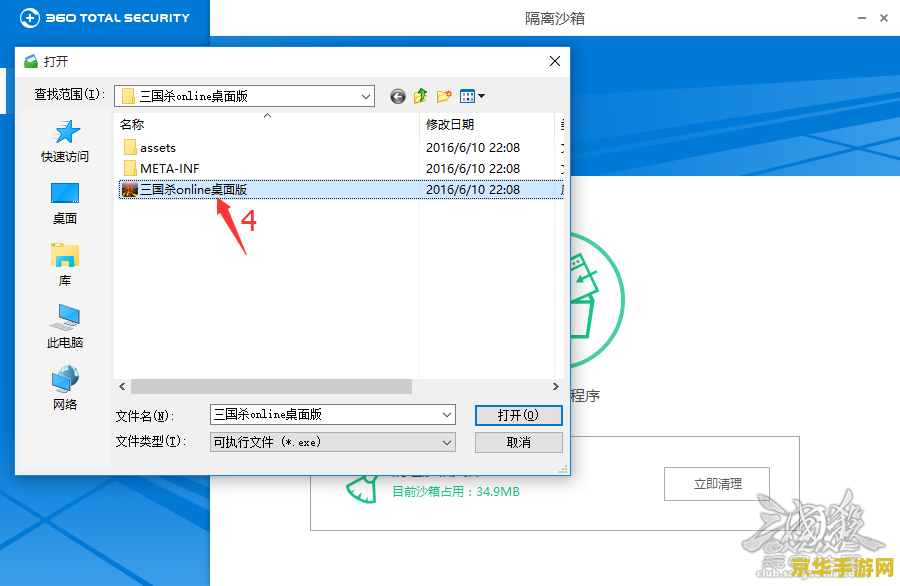Click the 取消 cancel button
Image resolution: width=900 pixels, height=586 pixels.
tap(518, 443)
